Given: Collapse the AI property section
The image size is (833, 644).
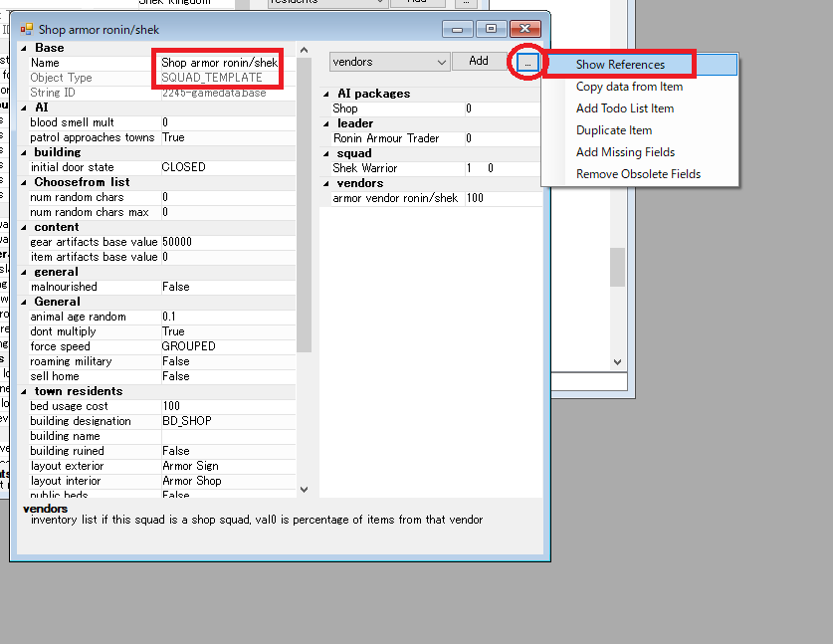Looking at the screenshot, I should [x=24, y=107].
